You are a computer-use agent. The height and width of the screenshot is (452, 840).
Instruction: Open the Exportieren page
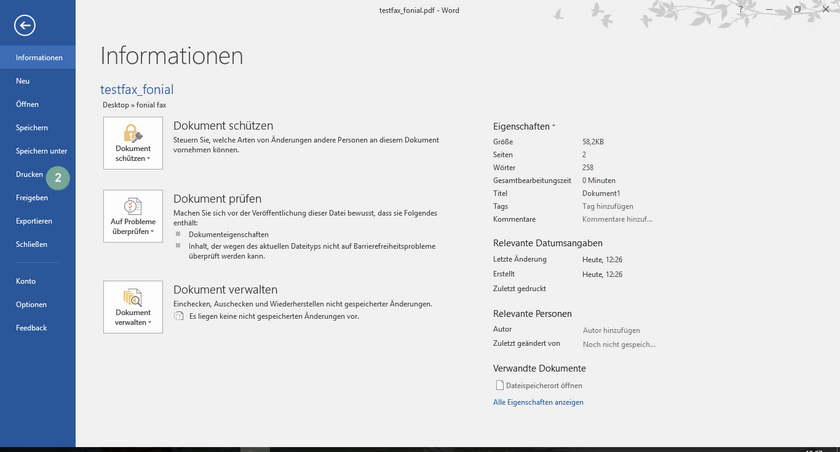coord(34,221)
